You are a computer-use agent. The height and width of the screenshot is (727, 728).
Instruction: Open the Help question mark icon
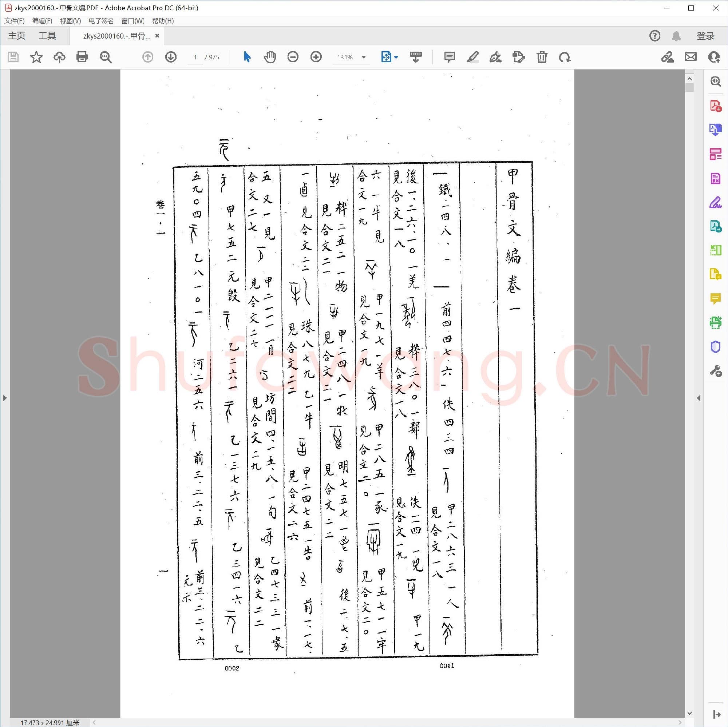pos(655,36)
